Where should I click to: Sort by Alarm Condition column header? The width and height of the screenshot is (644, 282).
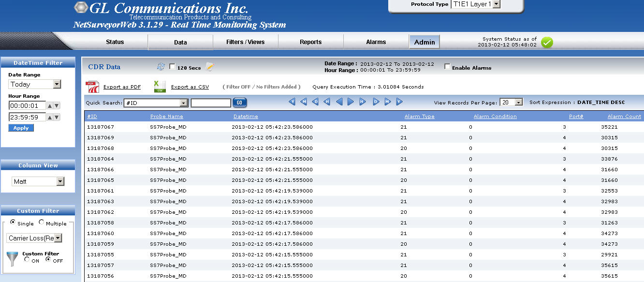[x=495, y=117]
